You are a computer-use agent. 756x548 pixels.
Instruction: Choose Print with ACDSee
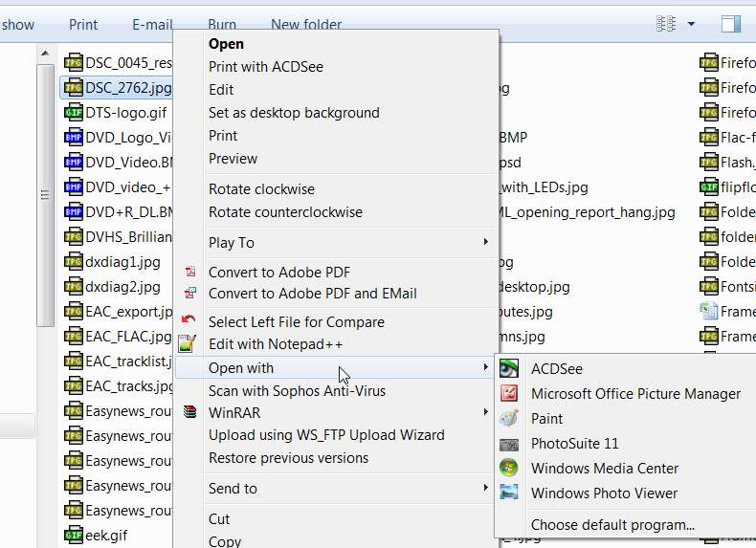coord(266,67)
